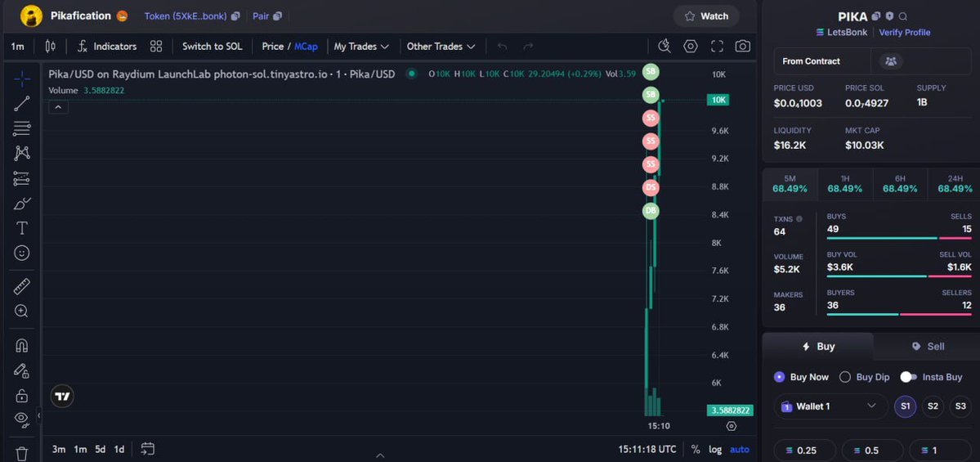Choose the 0.5 SOL amount

click(x=872, y=450)
